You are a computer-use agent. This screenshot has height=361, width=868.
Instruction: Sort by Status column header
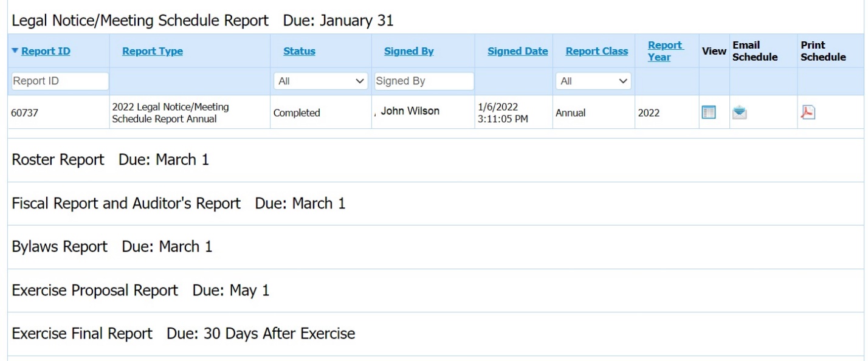click(x=299, y=52)
